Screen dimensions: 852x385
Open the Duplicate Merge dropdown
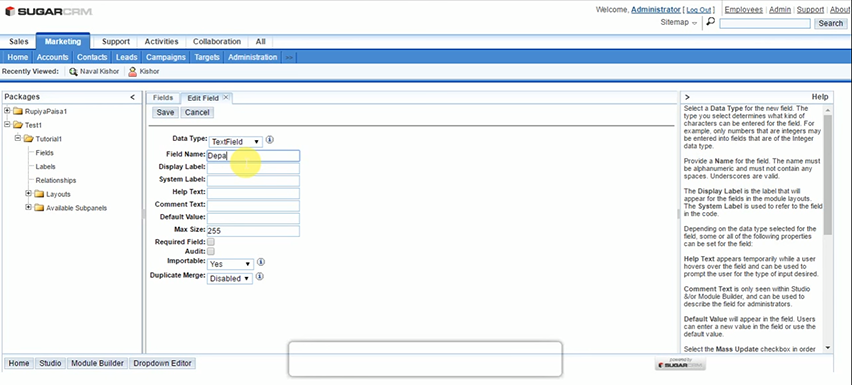pyautogui.click(x=230, y=279)
